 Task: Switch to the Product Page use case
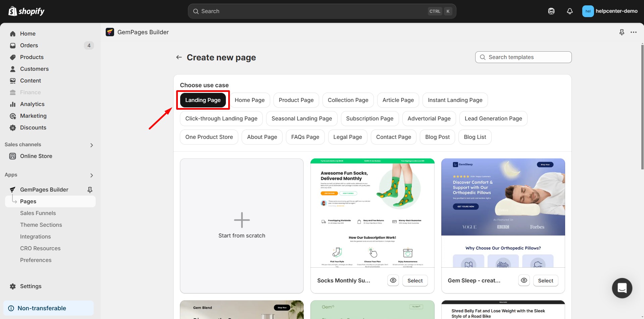(296, 100)
